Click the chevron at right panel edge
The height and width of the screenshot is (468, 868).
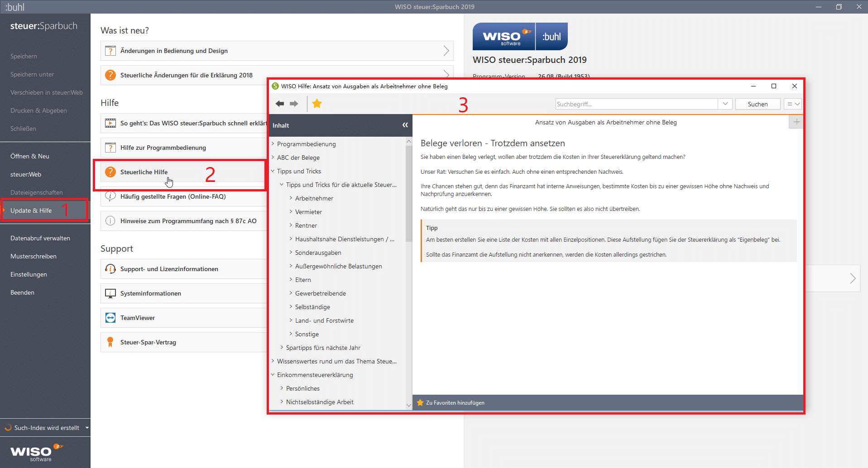pyautogui.click(x=853, y=278)
